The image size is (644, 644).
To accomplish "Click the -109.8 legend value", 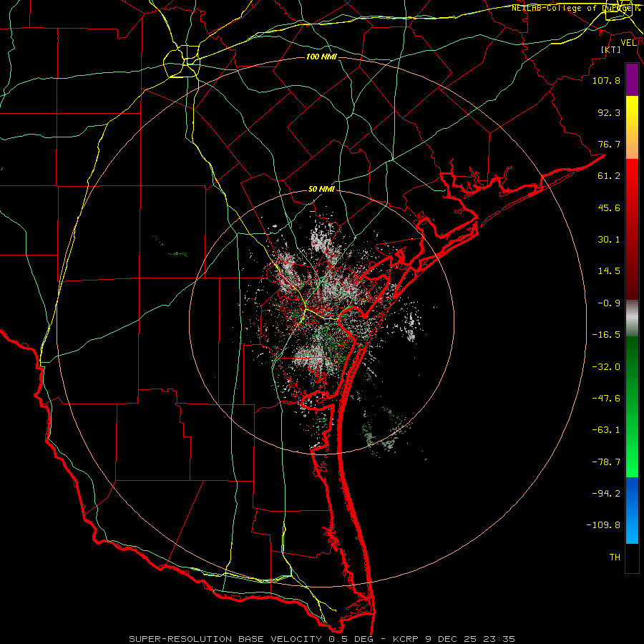I will coord(603,525).
